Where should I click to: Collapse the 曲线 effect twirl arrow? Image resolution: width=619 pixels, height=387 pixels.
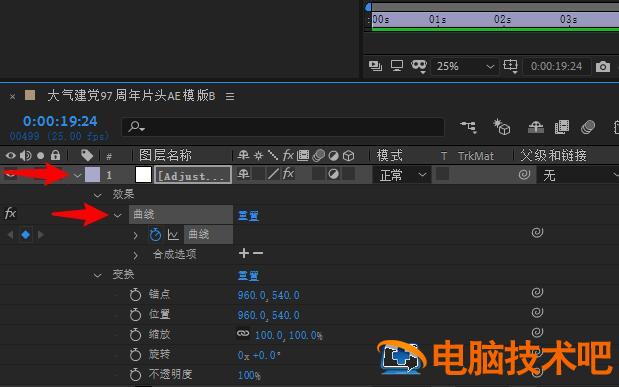pyautogui.click(x=118, y=216)
